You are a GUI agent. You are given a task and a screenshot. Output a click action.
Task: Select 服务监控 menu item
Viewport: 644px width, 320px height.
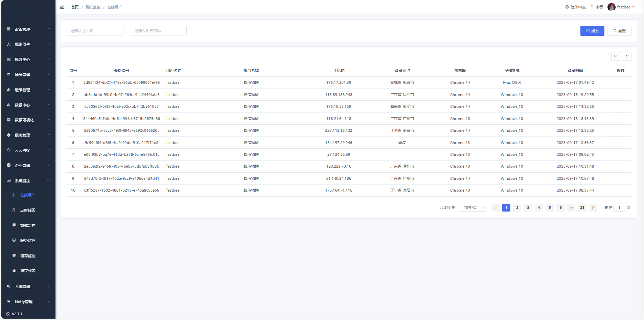coord(28,241)
